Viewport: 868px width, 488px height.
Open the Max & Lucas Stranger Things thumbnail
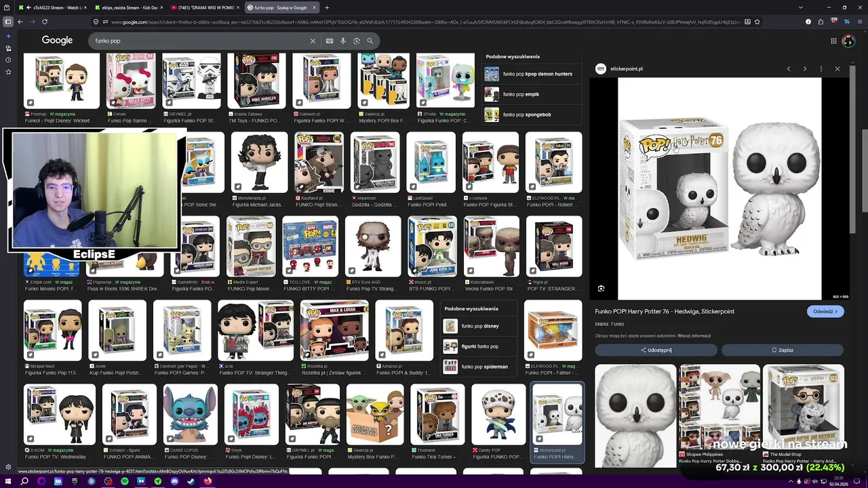[334, 330]
